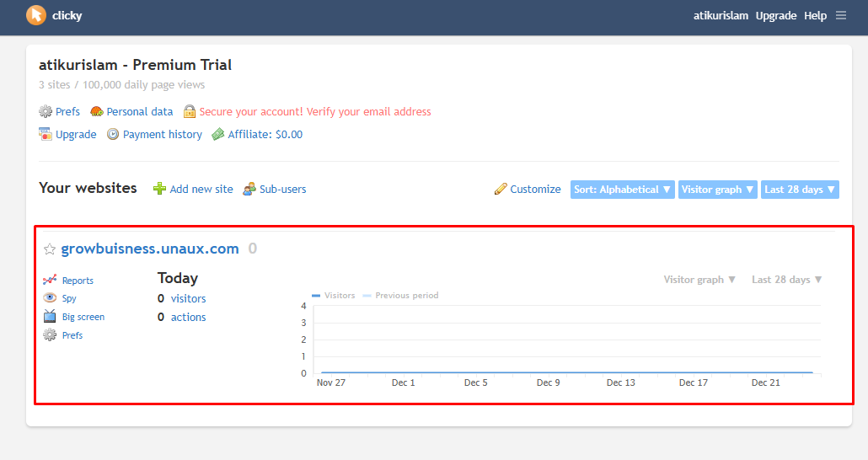Open the atikurislam account menu

(x=721, y=15)
